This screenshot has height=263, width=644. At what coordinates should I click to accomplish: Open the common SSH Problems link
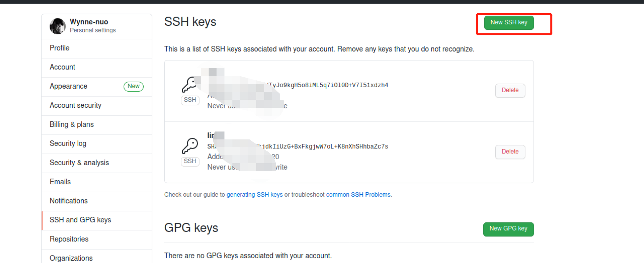(358, 195)
